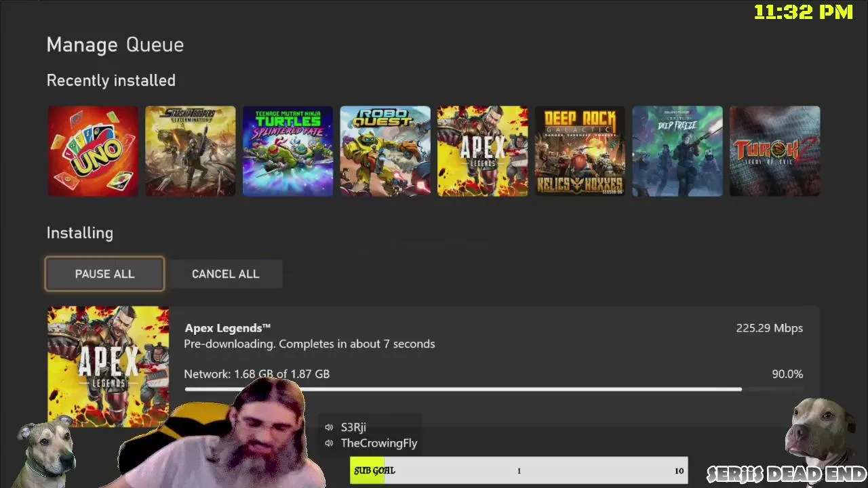Click the Installing section label
Image resolution: width=868 pixels, height=488 pixels.
(80, 233)
